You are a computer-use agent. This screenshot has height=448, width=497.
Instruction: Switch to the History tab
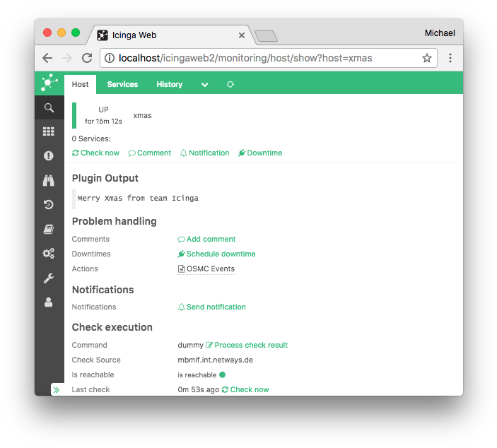click(x=169, y=84)
